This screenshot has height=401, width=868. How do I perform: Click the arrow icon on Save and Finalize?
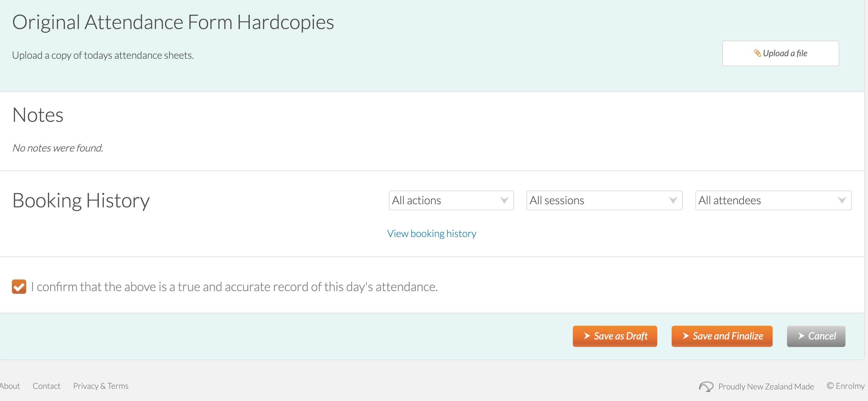686,336
